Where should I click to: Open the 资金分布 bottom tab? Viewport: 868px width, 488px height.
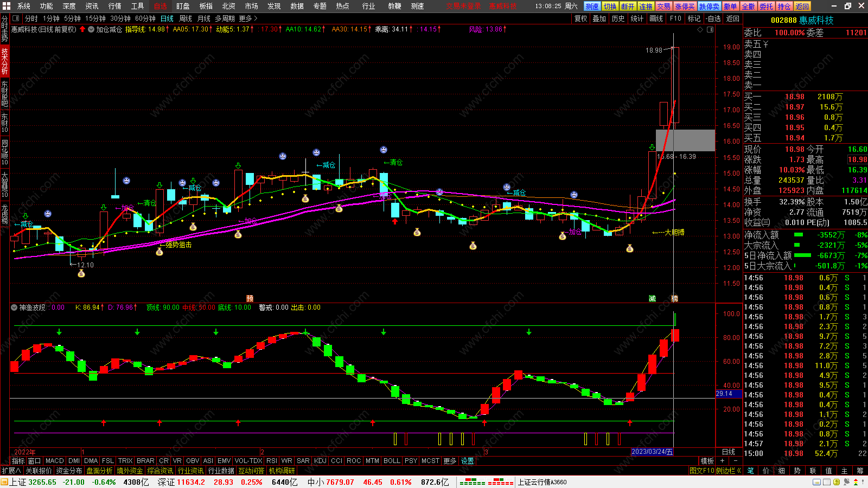pyautogui.click(x=69, y=471)
